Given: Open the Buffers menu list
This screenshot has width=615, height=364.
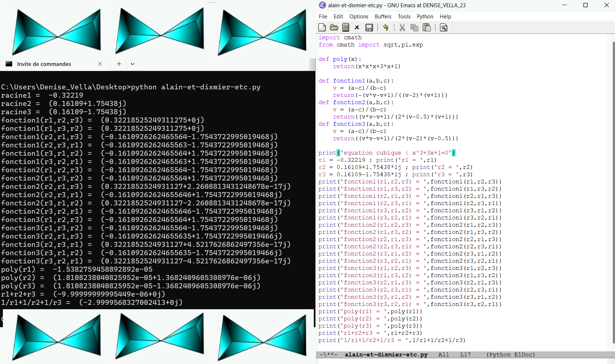Looking at the screenshot, I should (383, 17).
